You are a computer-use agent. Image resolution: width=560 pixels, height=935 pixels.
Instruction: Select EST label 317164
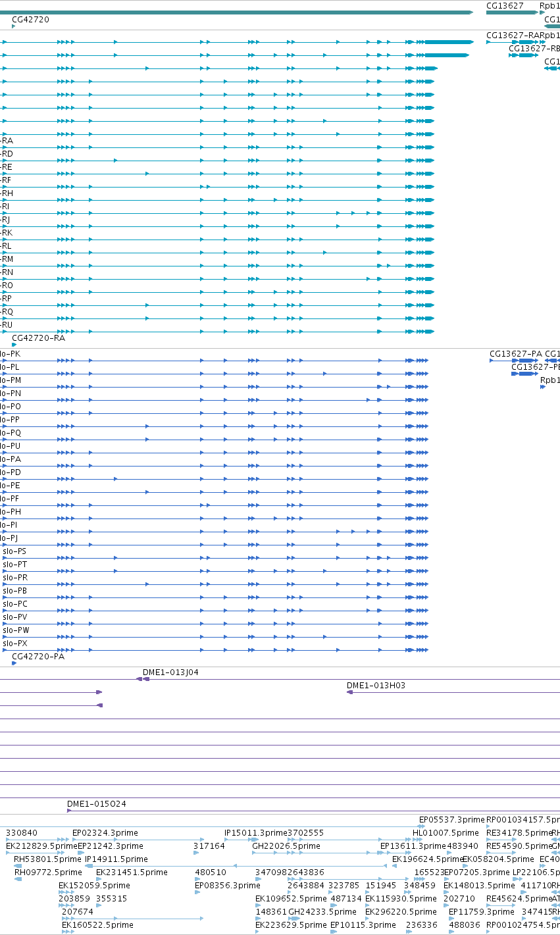coord(209,846)
